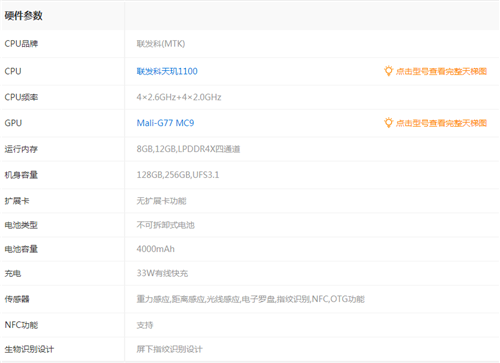
Task: Select the 无扩展卡功能 value
Action: [x=161, y=201]
